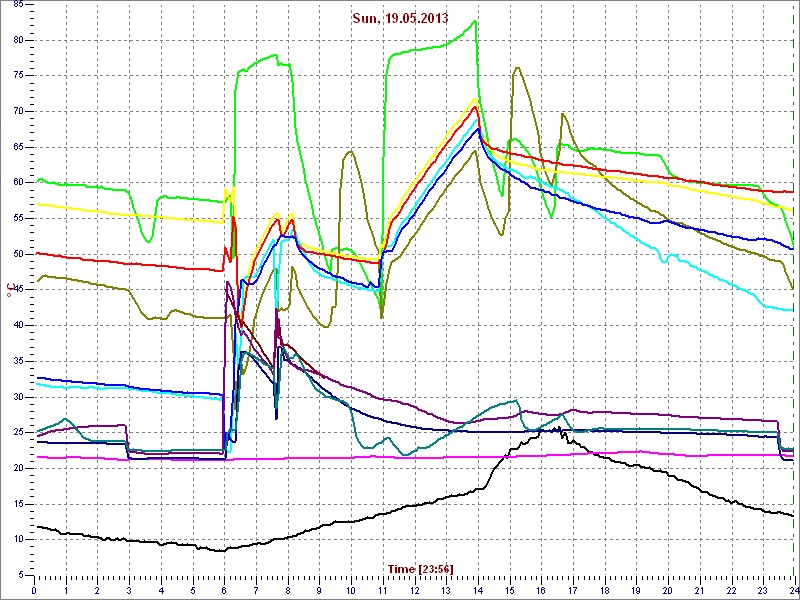The image size is (800, 600).
Task: Click the hour 1 label on time axis
Action: pyautogui.click(x=66, y=590)
